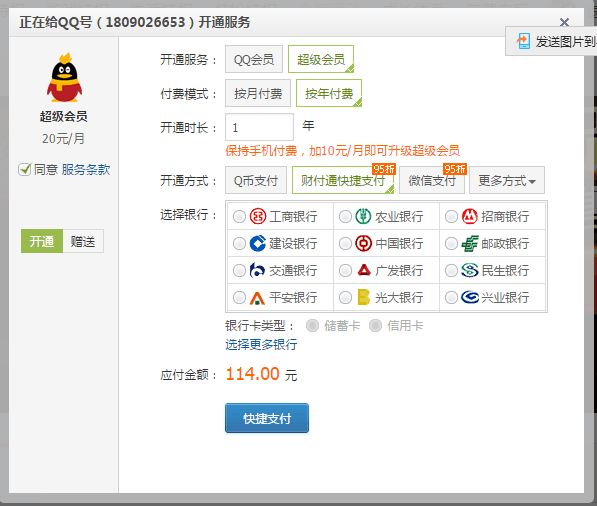Open the 更多方式 dropdown

pyautogui.click(x=507, y=180)
